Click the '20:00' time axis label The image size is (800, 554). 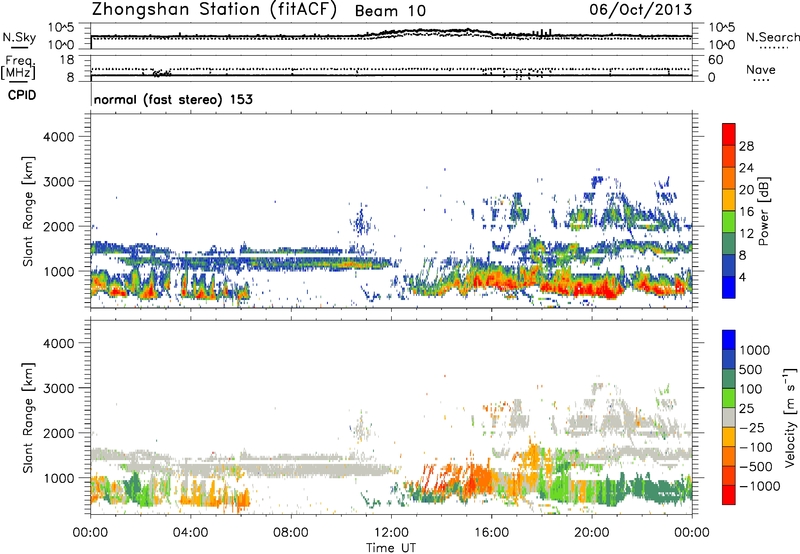pyautogui.click(x=591, y=533)
